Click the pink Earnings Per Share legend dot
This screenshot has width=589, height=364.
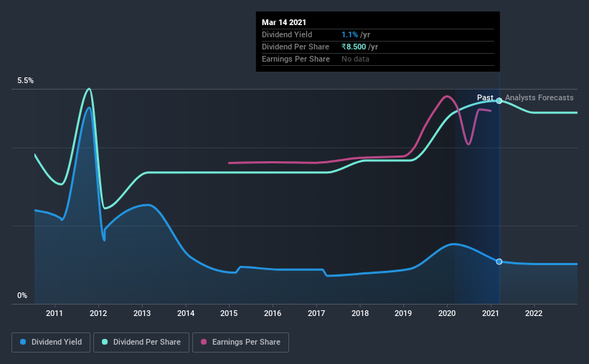tap(204, 342)
